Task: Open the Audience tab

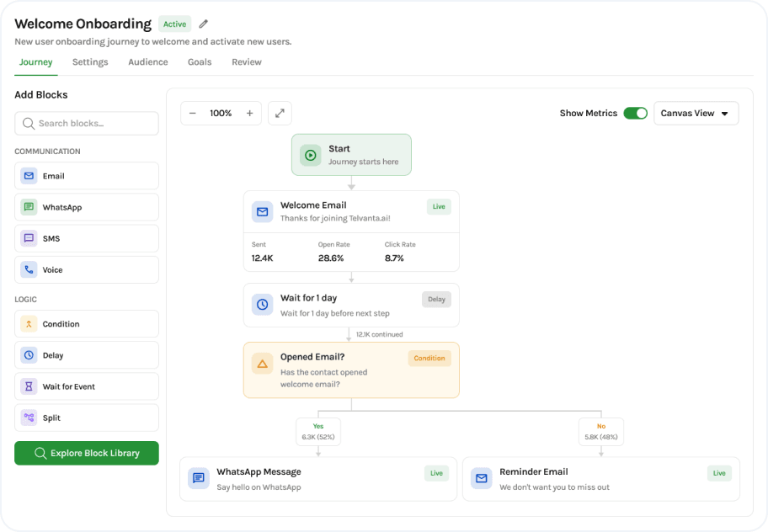Action: coord(148,62)
